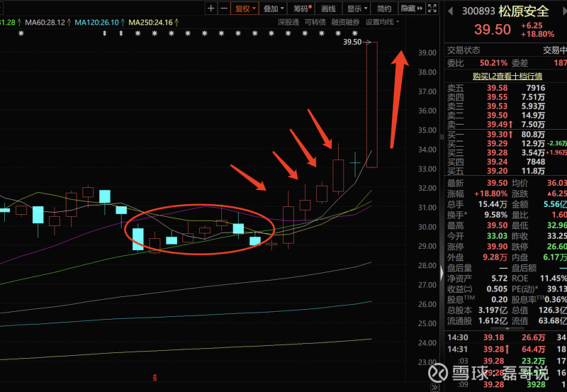Click the 卖三 39.53 order row
Image resolution: width=567 pixels, height=392 pixels.
point(506,106)
